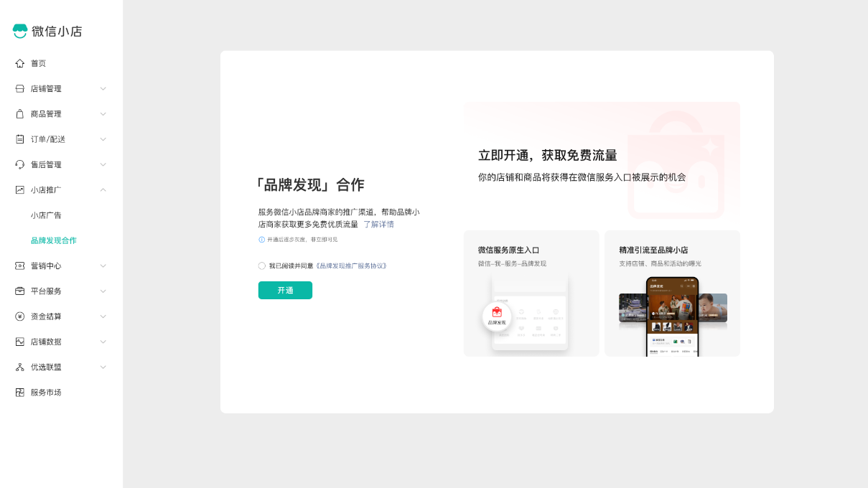868x488 pixels.
Task: Click the 店铺管理 store icon
Action: pyautogui.click(x=20, y=89)
